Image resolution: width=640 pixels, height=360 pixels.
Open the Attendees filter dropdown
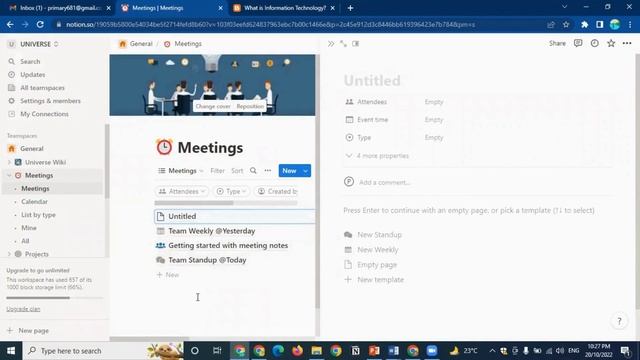[x=182, y=191]
